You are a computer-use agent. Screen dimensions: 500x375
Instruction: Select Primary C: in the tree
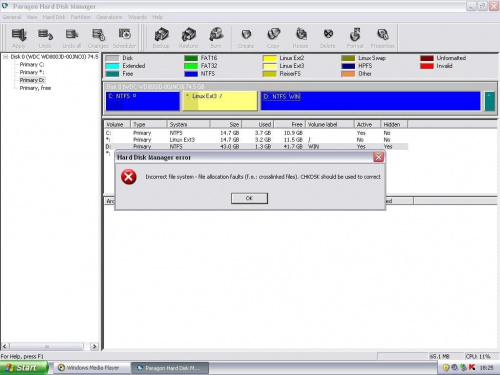tap(32, 64)
